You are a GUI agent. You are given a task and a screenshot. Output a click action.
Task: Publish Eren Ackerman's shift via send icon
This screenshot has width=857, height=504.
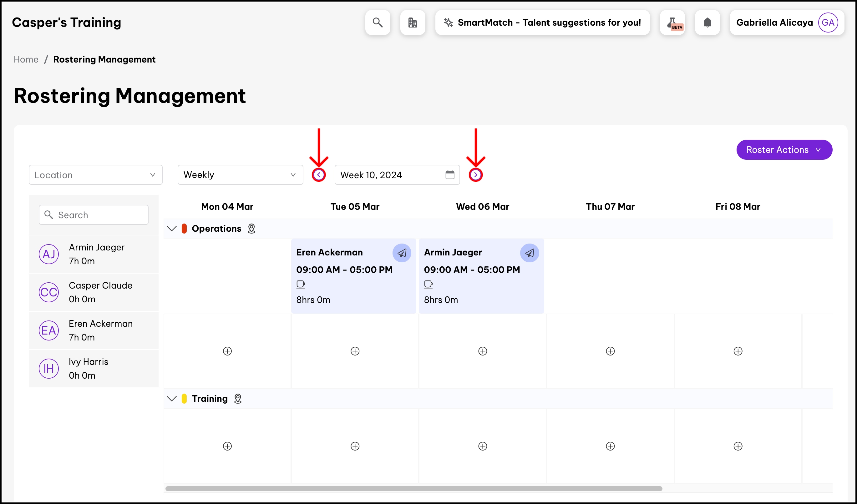point(402,253)
